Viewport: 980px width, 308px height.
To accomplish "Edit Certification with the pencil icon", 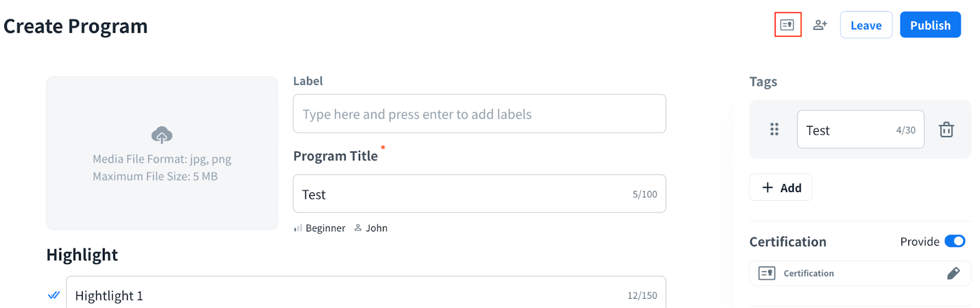I will 953,273.
